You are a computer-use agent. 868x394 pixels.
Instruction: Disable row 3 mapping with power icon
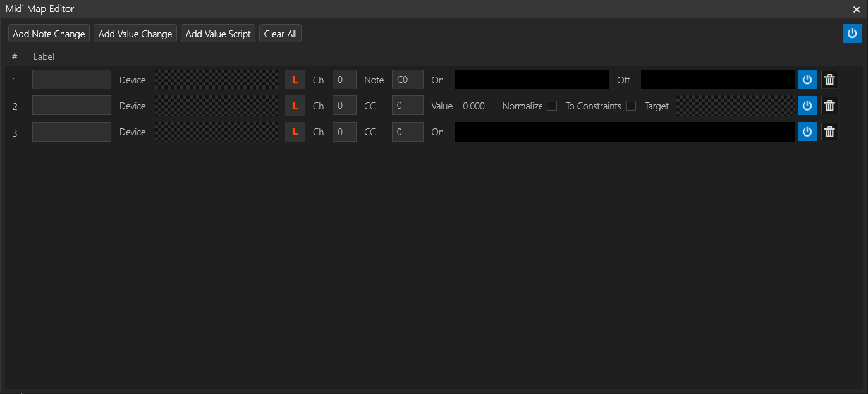(x=807, y=132)
